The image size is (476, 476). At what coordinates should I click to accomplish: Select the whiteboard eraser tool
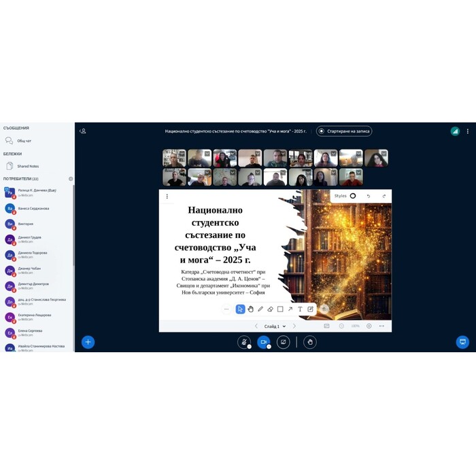click(270, 309)
